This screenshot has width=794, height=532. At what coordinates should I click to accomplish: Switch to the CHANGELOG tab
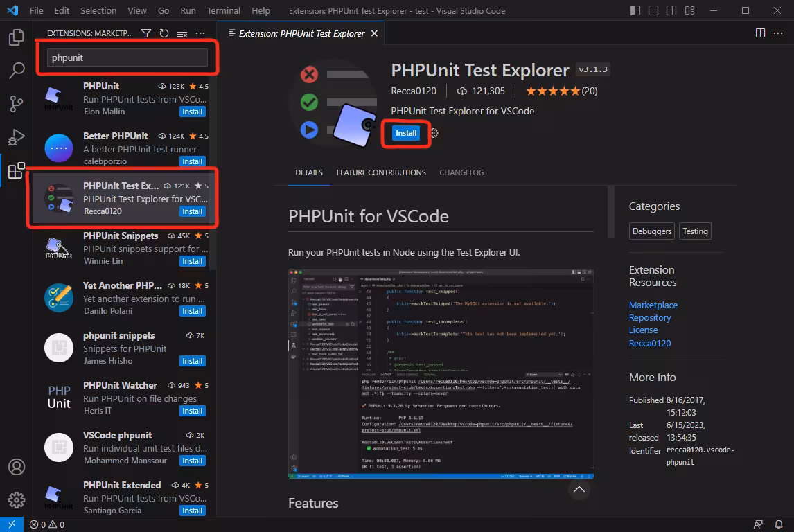(x=461, y=172)
